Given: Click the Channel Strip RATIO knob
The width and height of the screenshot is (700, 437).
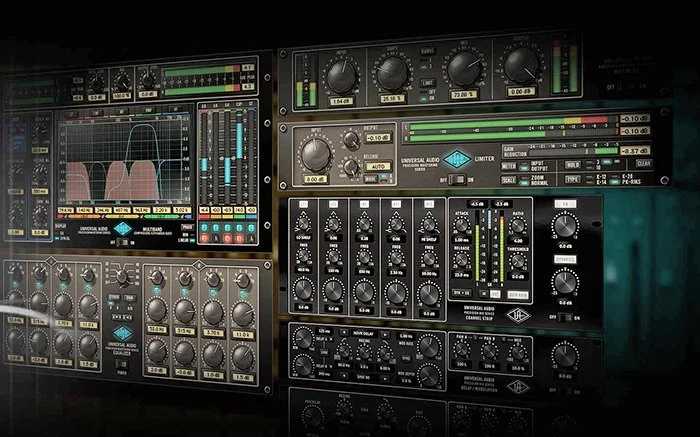Looking at the screenshot, I should [x=517, y=225].
